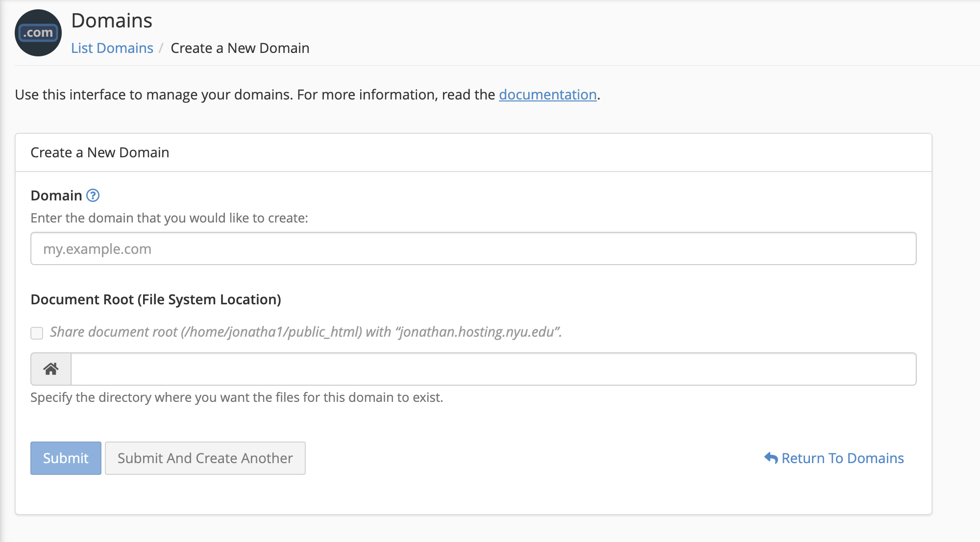
Task: Follow the Return To Domains link text
Action: coord(842,458)
